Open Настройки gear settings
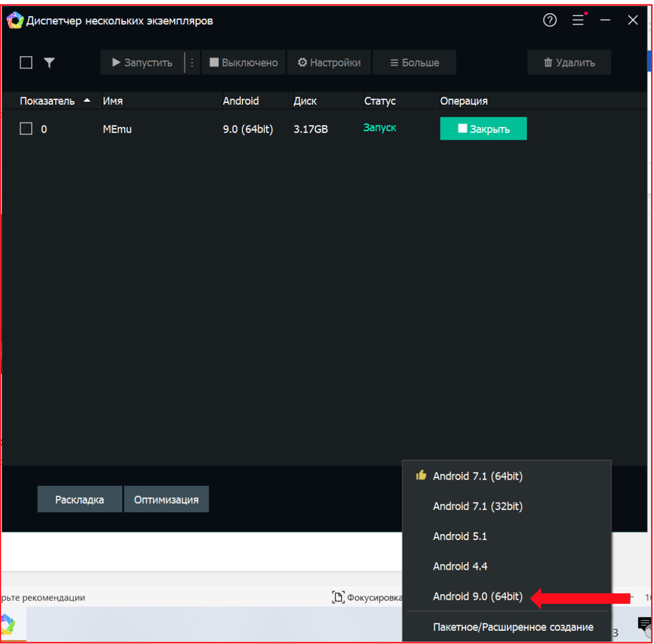 (x=329, y=63)
